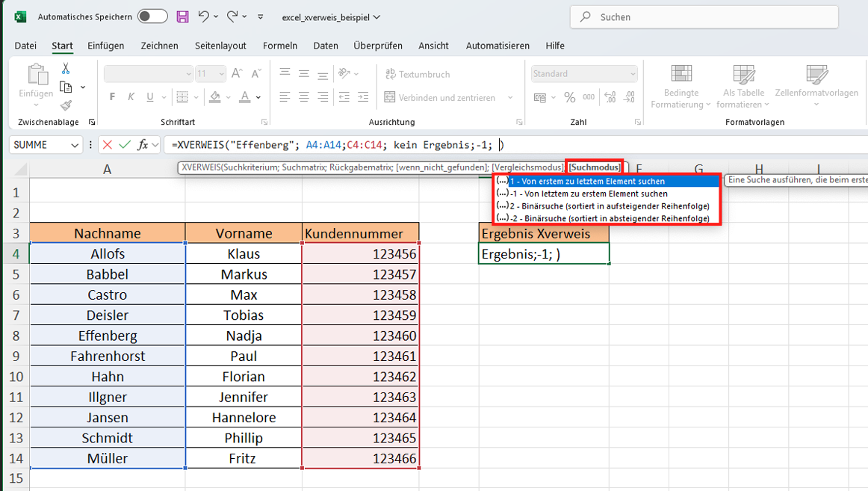Image resolution: width=868 pixels, height=491 pixels.
Task: Switch to the Formeln ribbon tab
Action: click(x=280, y=46)
